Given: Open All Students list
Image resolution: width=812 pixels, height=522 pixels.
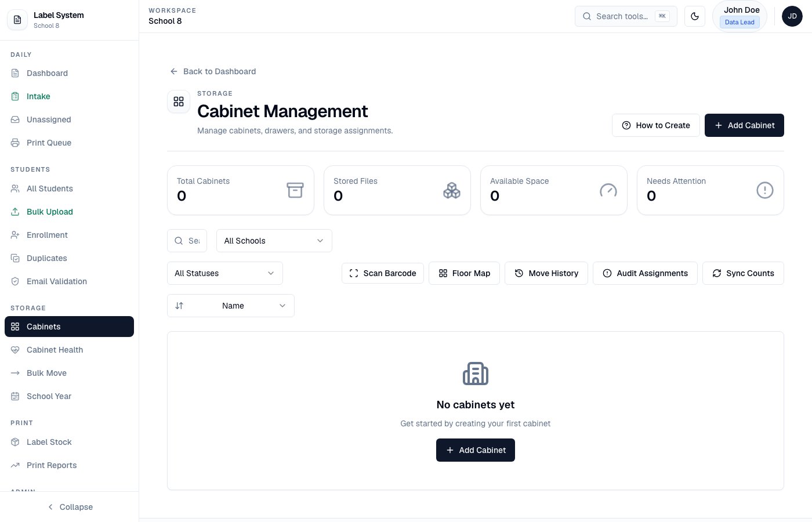Looking at the screenshot, I should click(x=69, y=188).
